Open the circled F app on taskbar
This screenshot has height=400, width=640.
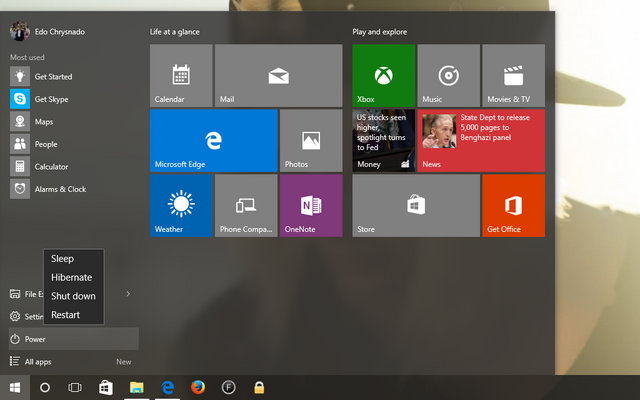(x=229, y=387)
